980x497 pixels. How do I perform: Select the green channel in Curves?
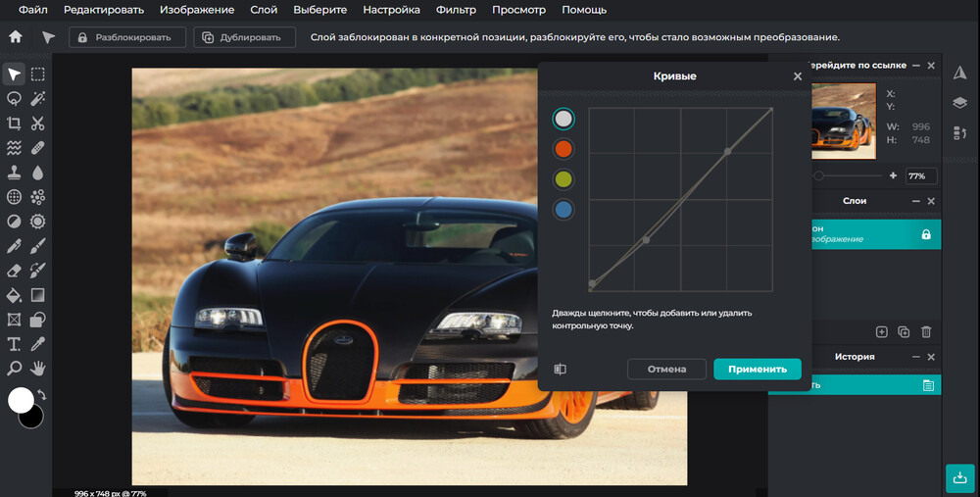coord(563,179)
